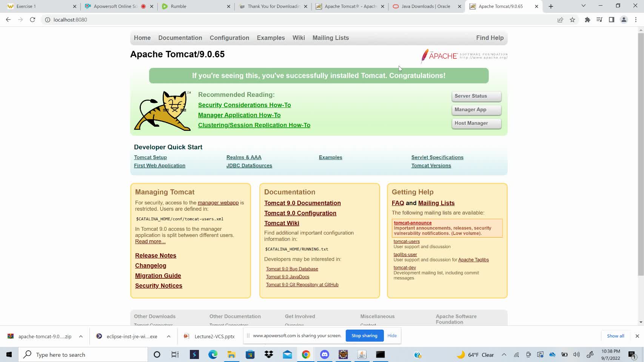Screen dimensions: 644x362
Task: Open the taskbar clock showing 10:38 PM
Action: pyautogui.click(x=610, y=354)
